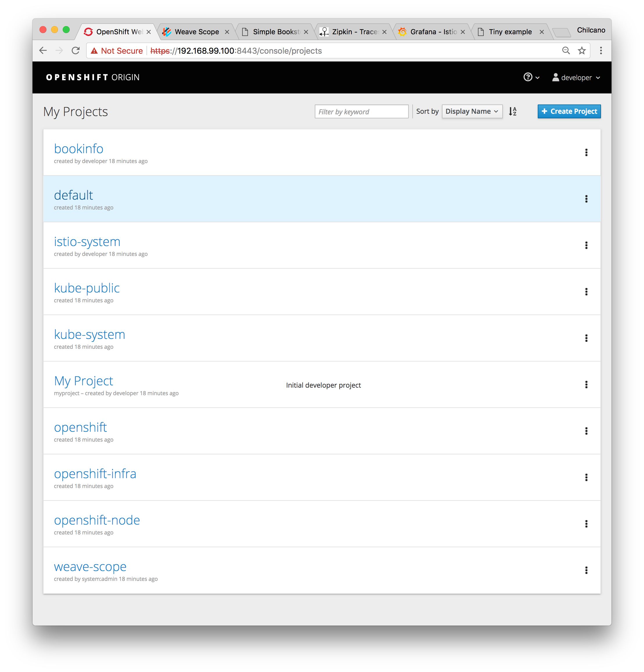Switch to Zipkin - Traces tab
This screenshot has height=672, width=644.
point(353,32)
